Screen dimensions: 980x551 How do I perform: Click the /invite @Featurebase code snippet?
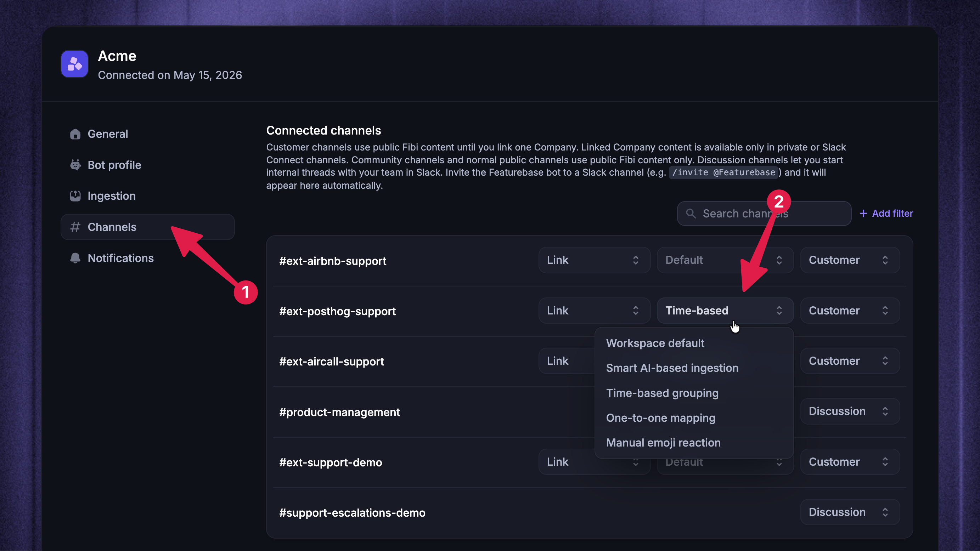[723, 172]
